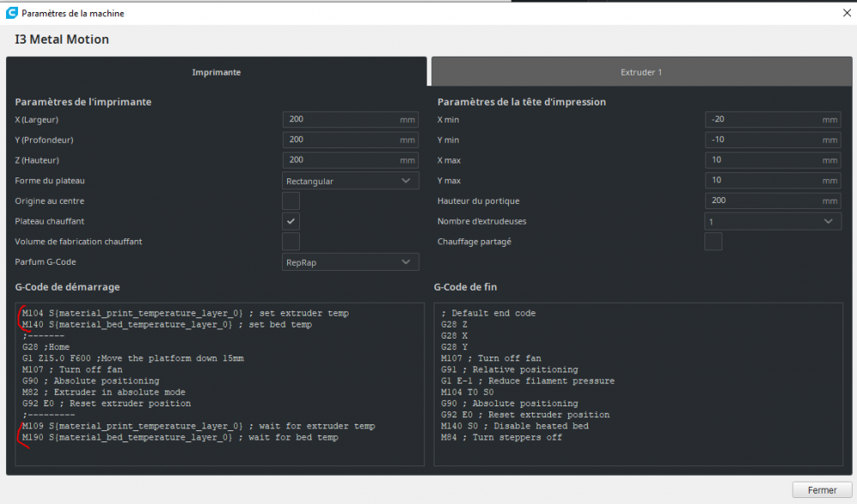Click the Hauteur du portique input field
Screen dimensions: 857x504
[x=773, y=201]
